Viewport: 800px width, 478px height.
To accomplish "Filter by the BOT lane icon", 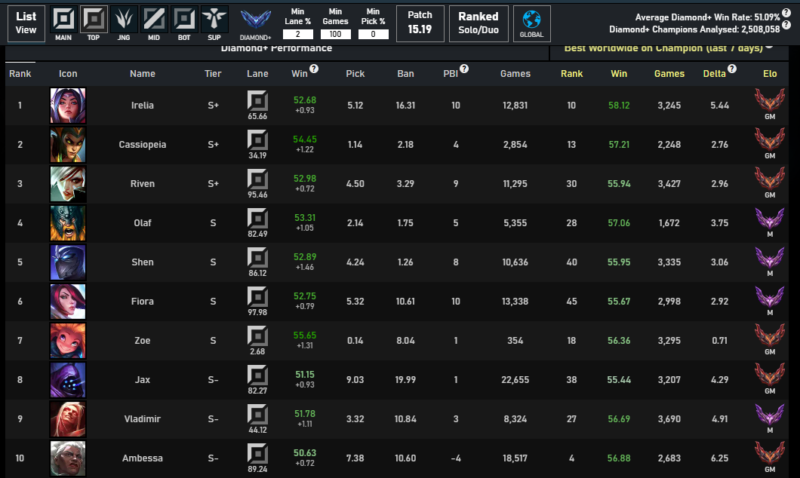I will point(184,20).
